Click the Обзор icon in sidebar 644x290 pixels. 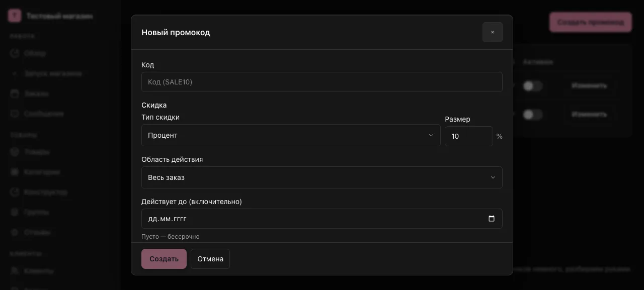pos(15,53)
